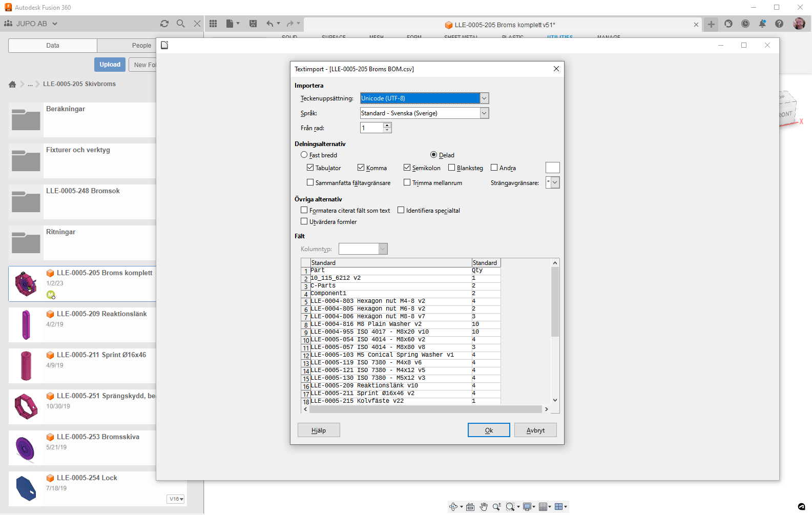The image size is (812, 515).
Task: Activate the Zoom tool
Action: [x=497, y=507]
